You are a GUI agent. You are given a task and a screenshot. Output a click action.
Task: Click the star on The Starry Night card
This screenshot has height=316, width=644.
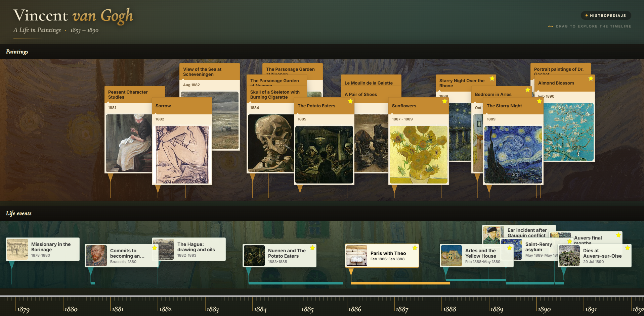[x=540, y=101]
